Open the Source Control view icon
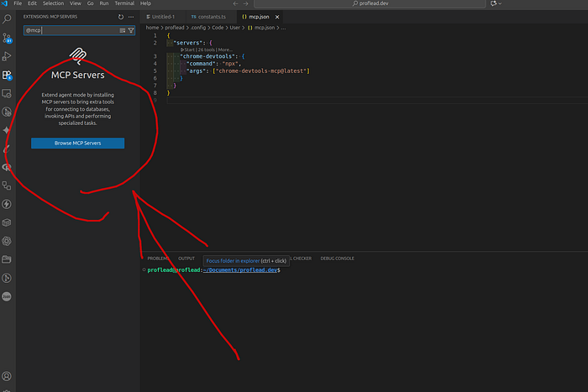The width and height of the screenshot is (588, 392). (x=7, y=38)
